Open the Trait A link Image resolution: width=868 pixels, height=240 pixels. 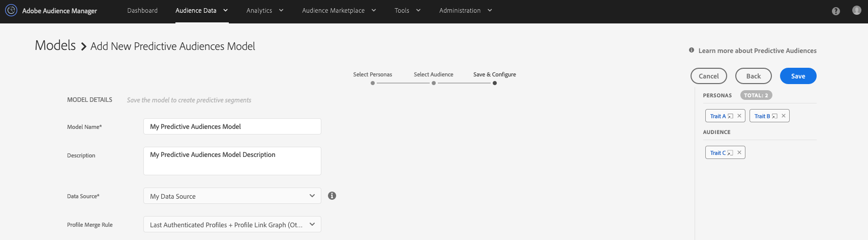coord(718,116)
